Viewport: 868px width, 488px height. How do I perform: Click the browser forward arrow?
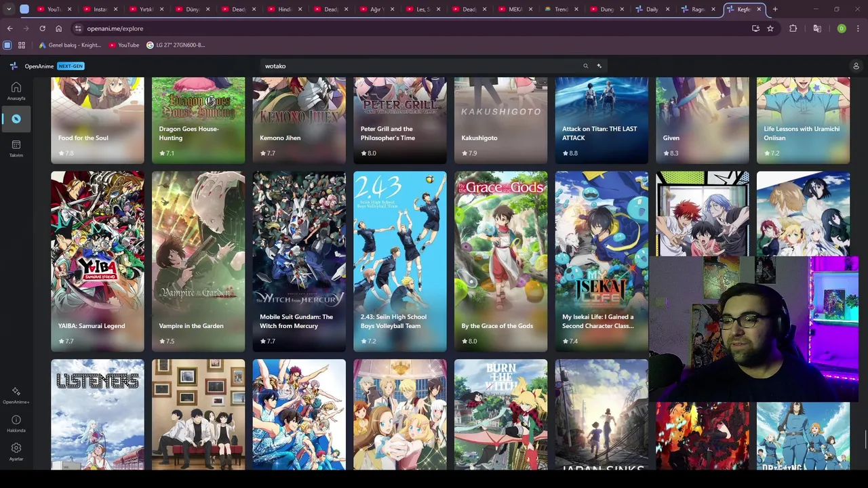pos(26,28)
